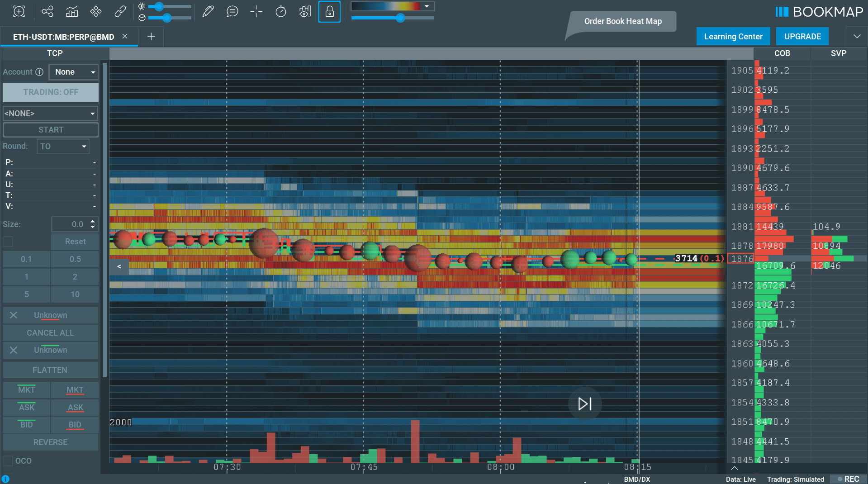Open the speech bubble notes icon
The height and width of the screenshot is (484, 868).
click(x=232, y=11)
